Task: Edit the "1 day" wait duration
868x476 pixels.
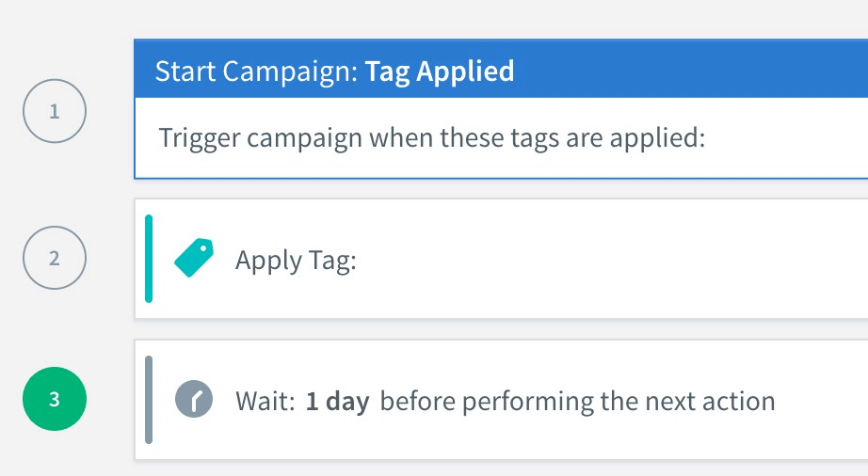Action: pos(337,402)
